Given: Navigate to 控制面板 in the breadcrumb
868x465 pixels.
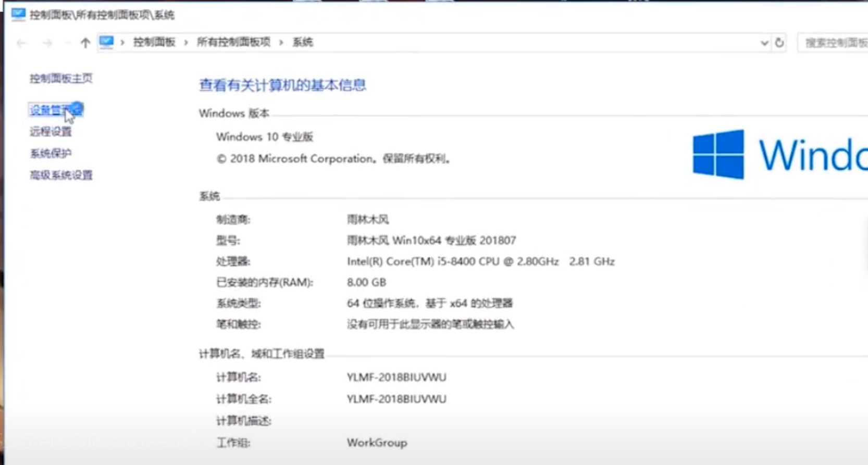Looking at the screenshot, I should [154, 42].
